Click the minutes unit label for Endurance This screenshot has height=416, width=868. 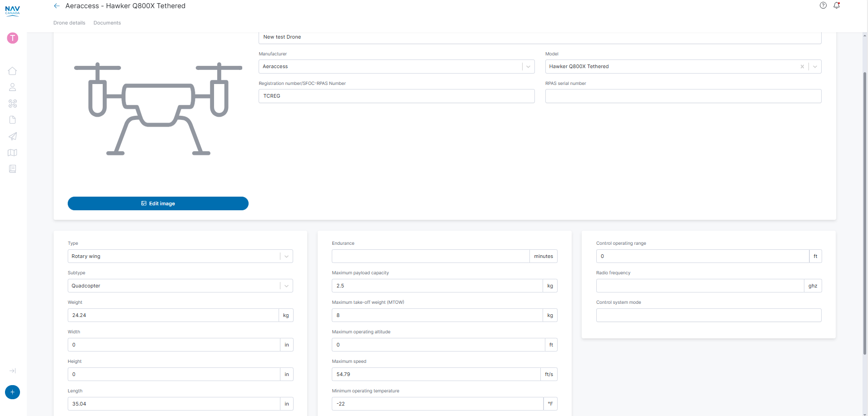[x=544, y=256]
